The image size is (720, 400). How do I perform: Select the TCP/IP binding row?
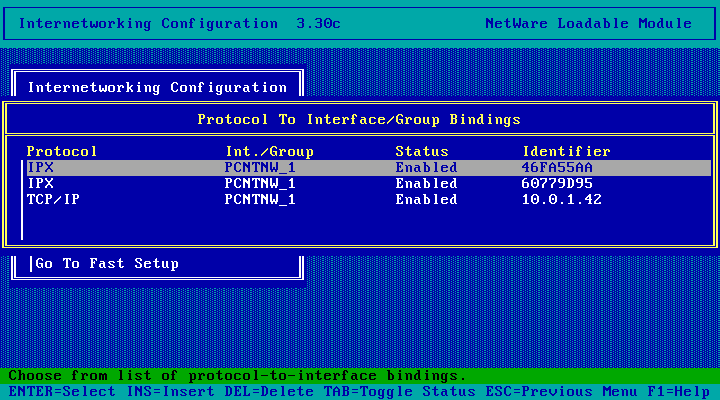point(369,200)
